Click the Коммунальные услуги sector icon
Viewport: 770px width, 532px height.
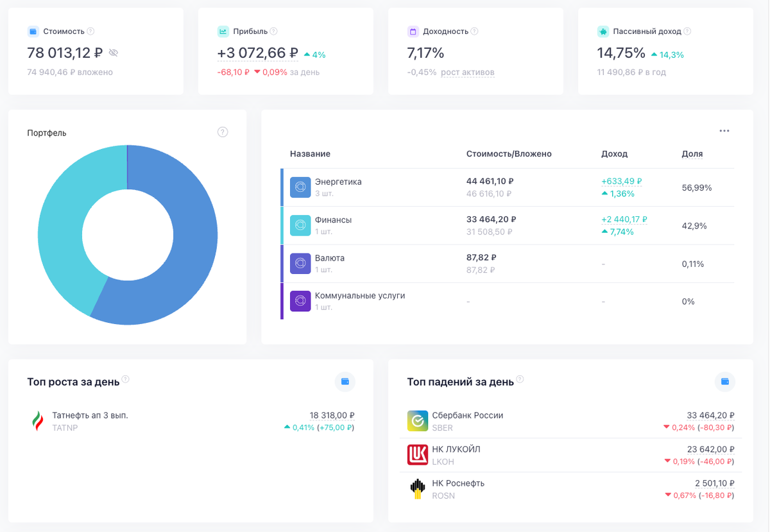300,301
